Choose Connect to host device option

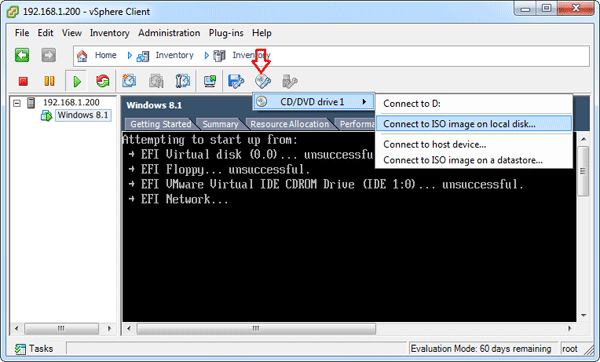tap(474, 144)
